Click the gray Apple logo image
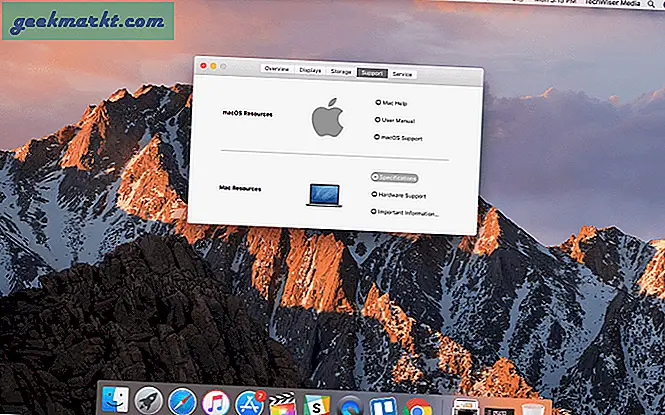Image resolution: width=665 pixels, height=415 pixels. coord(327,117)
